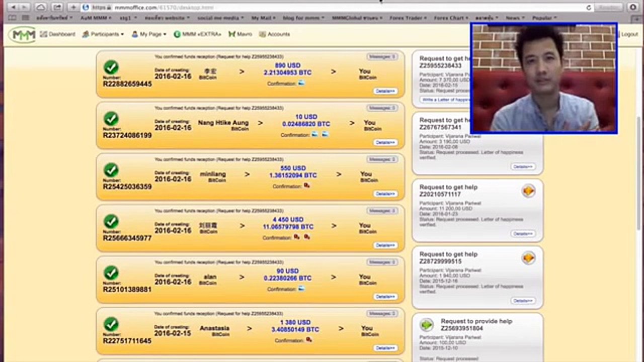Click green checkmark on order R23724086199
Image resolution: width=644 pixels, height=362 pixels.
(111, 119)
